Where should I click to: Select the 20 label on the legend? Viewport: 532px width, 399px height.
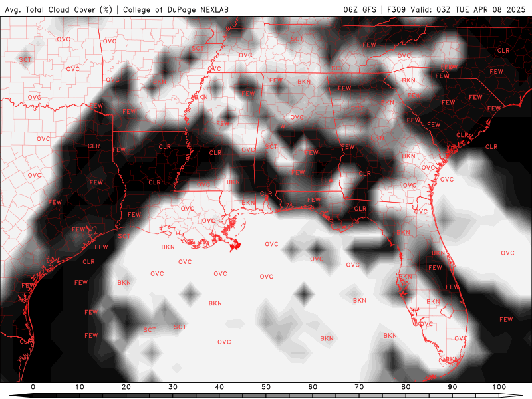click(x=126, y=387)
